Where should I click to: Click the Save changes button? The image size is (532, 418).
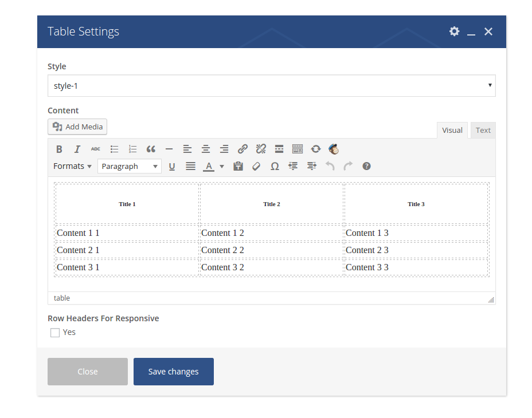(173, 372)
